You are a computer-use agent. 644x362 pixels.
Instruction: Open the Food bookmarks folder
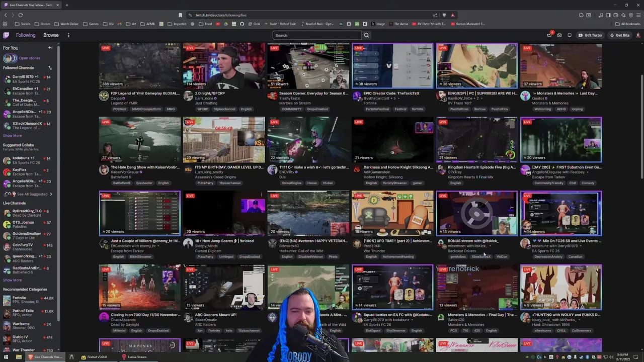205,24
